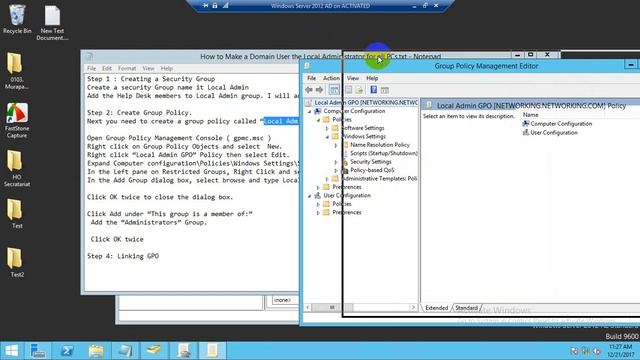The image size is (640, 360).
Task: Open the Windows Start button
Action: 11,351
